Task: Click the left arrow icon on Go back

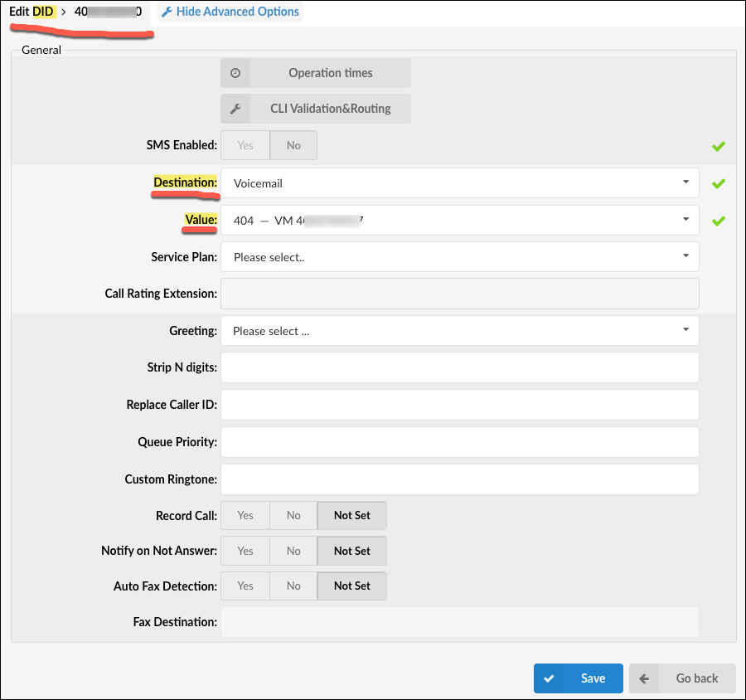Action: pyautogui.click(x=644, y=678)
